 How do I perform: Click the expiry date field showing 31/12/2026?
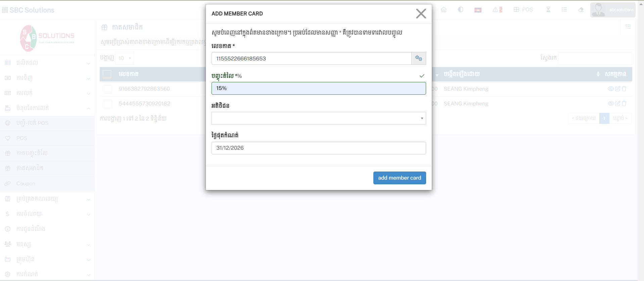[x=318, y=148]
